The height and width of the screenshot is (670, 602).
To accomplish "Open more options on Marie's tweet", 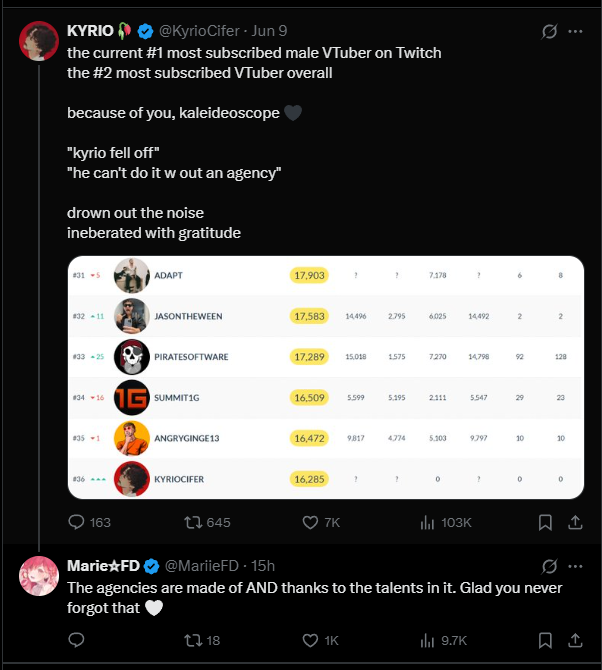I will pos(575,566).
